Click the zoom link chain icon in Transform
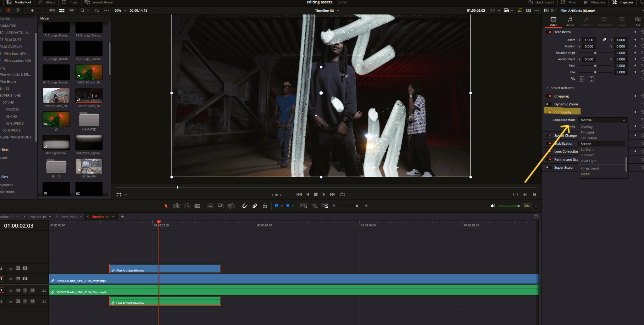The width and height of the screenshot is (644, 325). [x=604, y=40]
